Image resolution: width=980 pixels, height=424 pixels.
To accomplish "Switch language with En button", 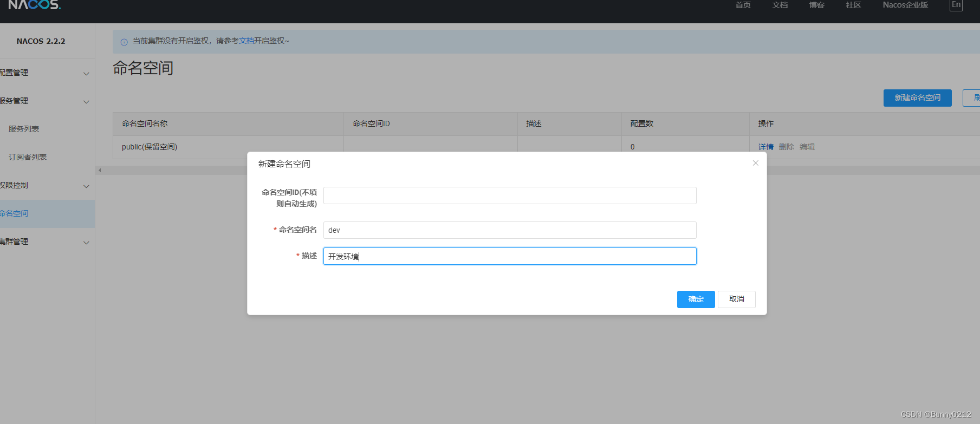I will coord(956,5).
